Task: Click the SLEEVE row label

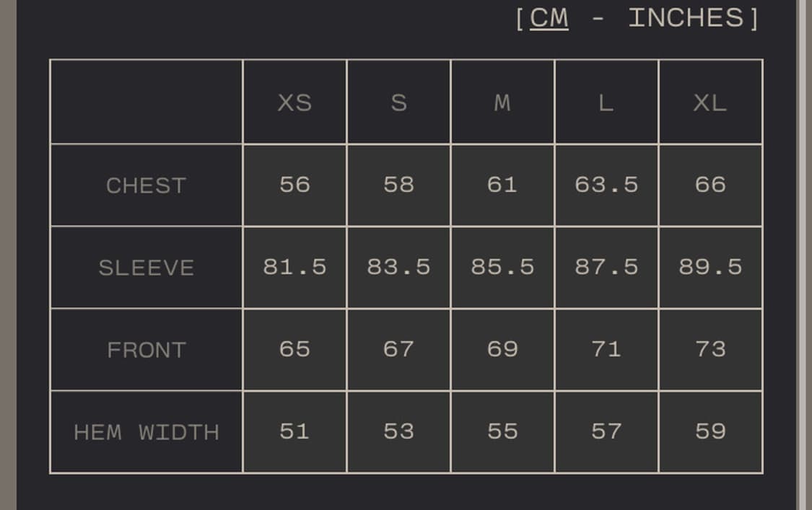Action: (x=146, y=268)
